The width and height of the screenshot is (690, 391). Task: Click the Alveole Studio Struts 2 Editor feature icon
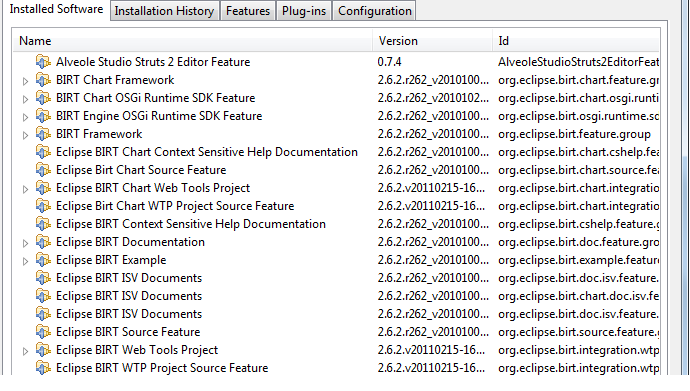tap(43, 62)
